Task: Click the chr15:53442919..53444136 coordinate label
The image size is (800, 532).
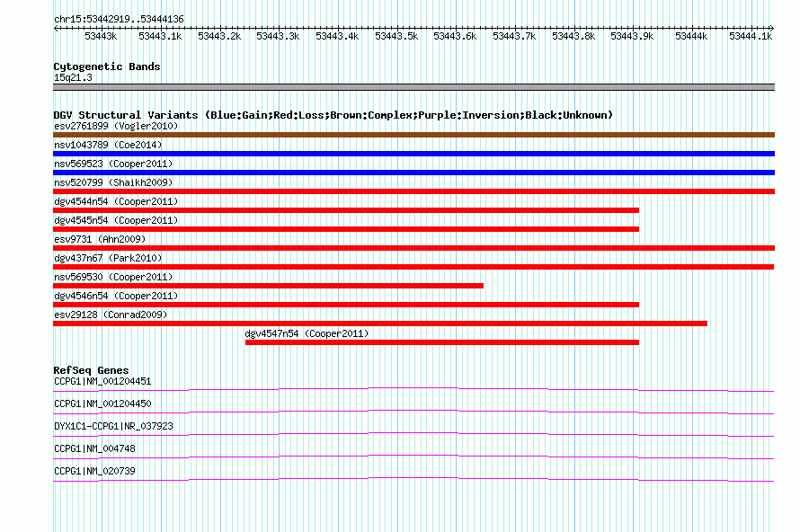Action: click(119, 20)
